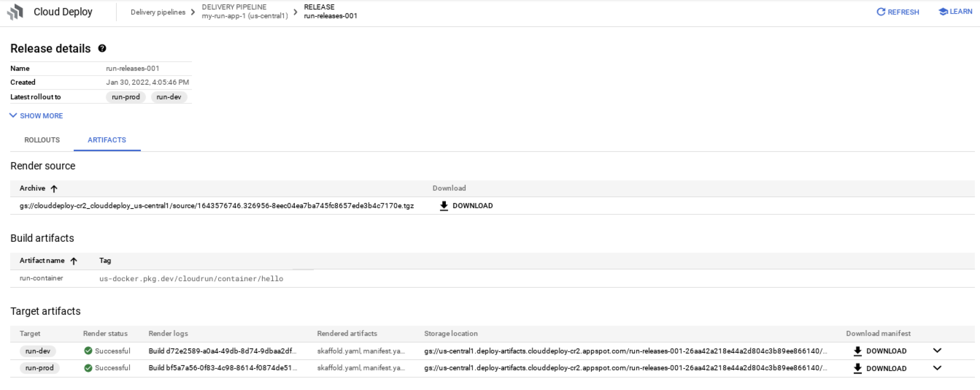Viewport: 980px width, 390px height.
Task: Click the Render status column header
Action: [105, 334]
